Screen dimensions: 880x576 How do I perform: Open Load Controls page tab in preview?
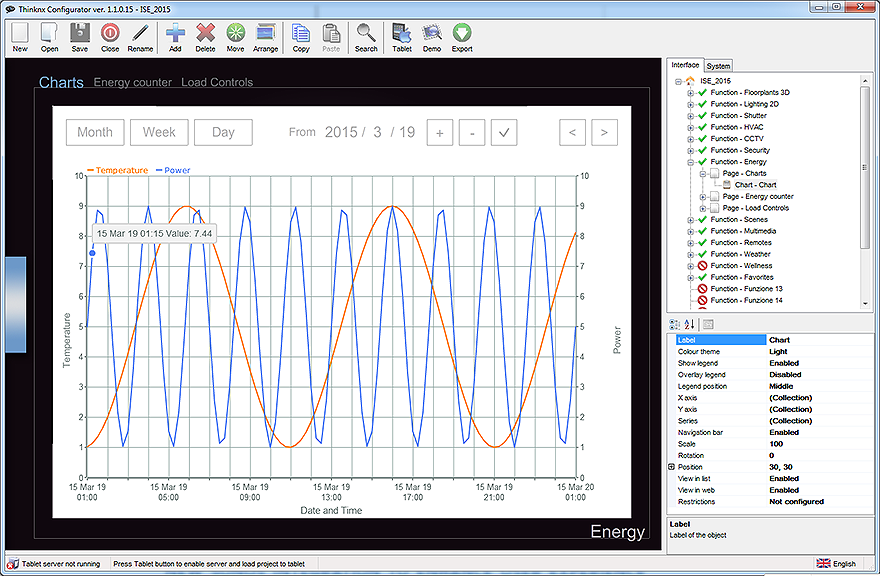tap(217, 83)
